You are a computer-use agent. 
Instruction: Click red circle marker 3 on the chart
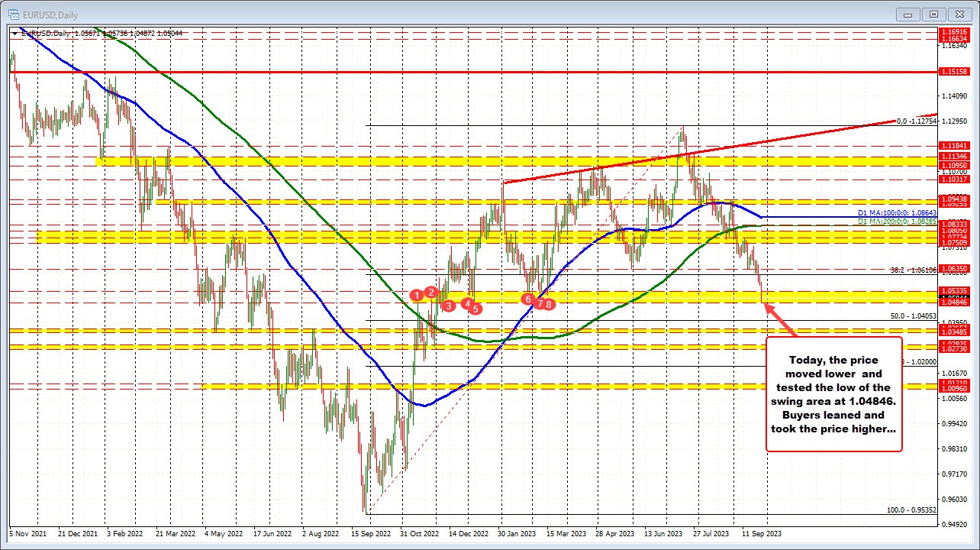447,305
